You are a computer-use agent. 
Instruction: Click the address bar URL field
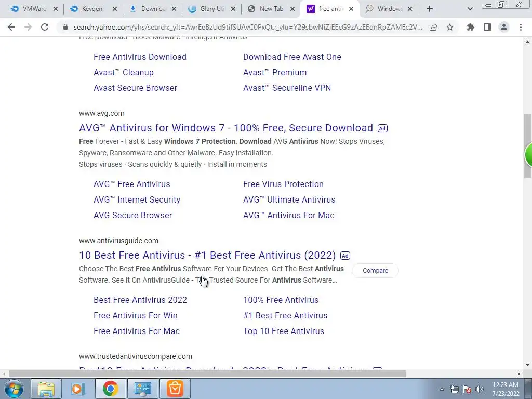(248, 27)
